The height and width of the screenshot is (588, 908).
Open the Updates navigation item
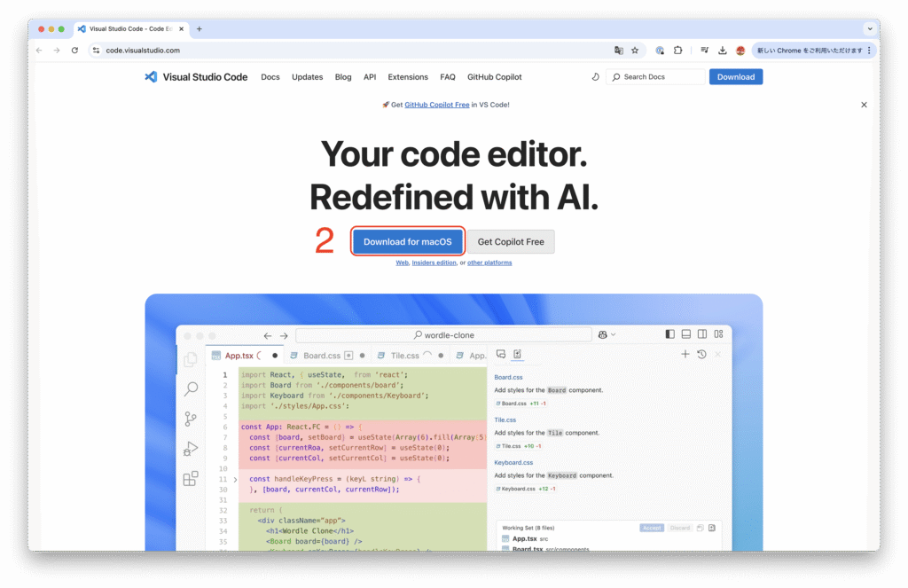click(x=308, y=77)
